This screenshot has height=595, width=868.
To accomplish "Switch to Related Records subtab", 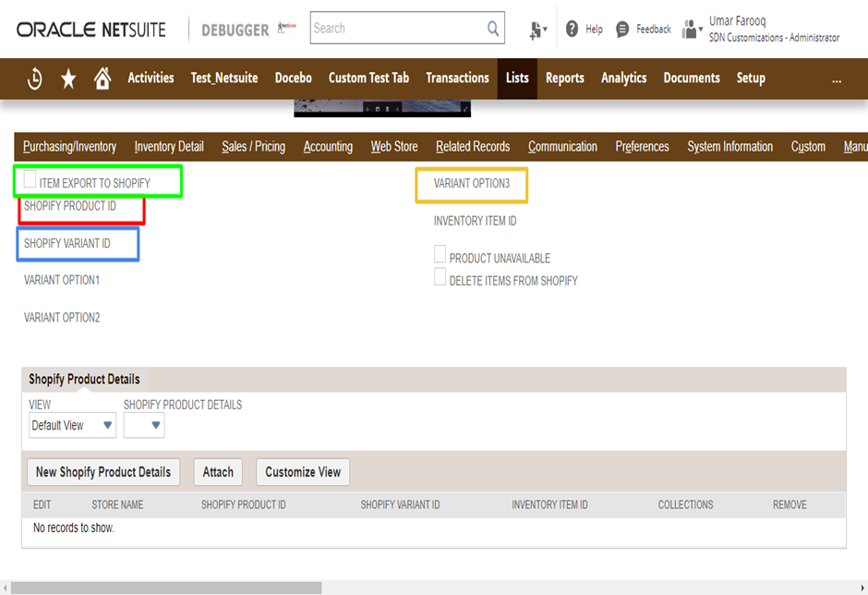I will tap(473, 147).
